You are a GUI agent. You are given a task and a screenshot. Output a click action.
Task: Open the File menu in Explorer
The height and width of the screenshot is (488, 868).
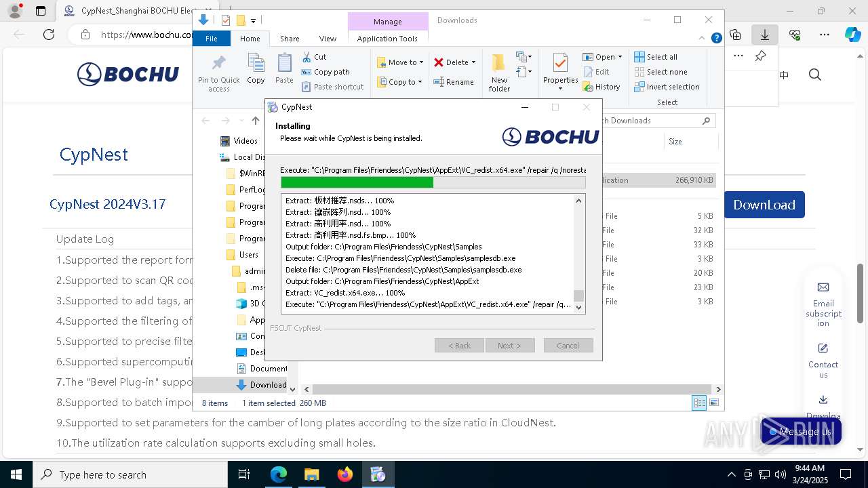(x=212, y=39)
